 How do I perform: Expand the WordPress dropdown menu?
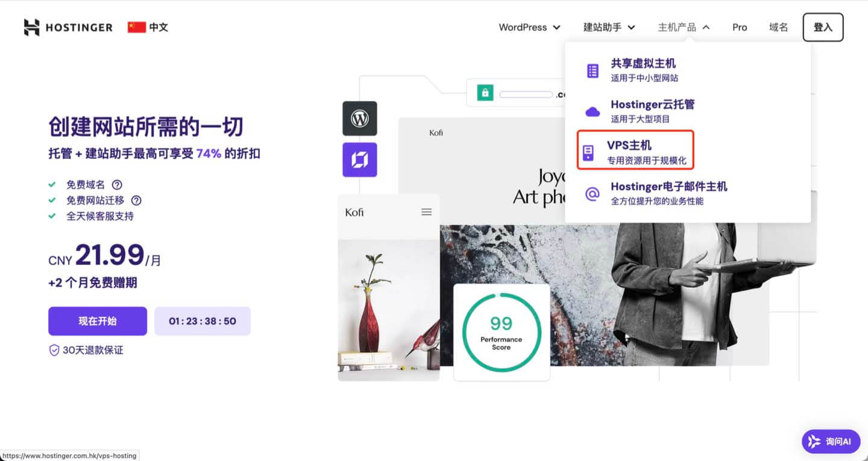530,27
